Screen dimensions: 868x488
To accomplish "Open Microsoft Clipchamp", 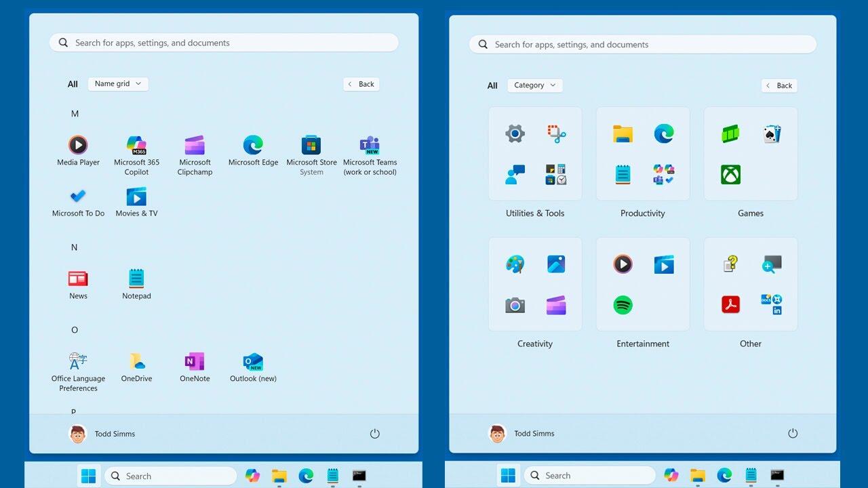I will tap(195, 155).
